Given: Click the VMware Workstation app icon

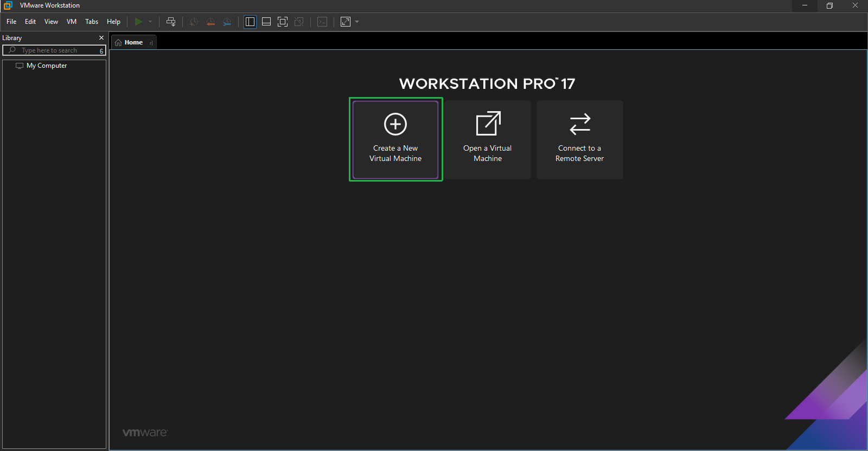Looking at the screenshot, I should click(8, 5).
